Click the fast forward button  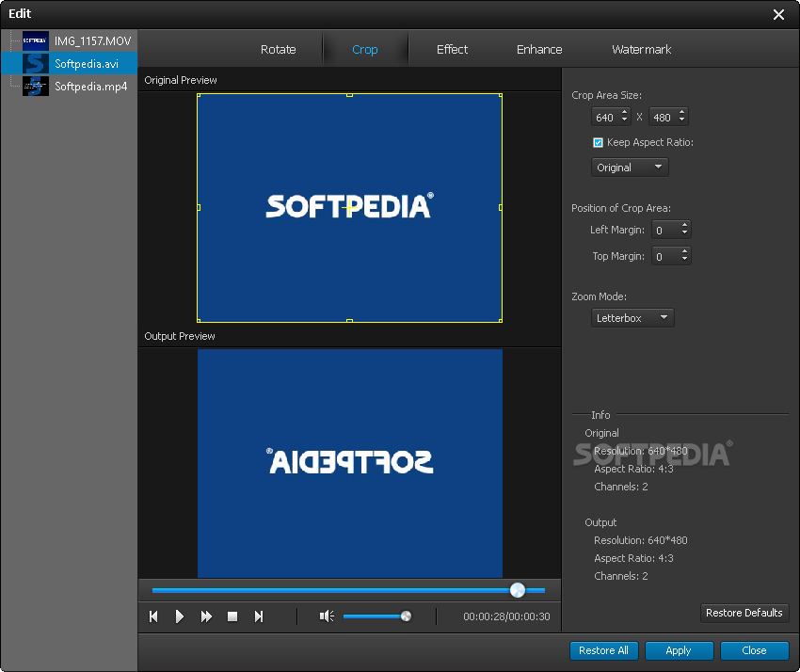[x=206, y=616]
